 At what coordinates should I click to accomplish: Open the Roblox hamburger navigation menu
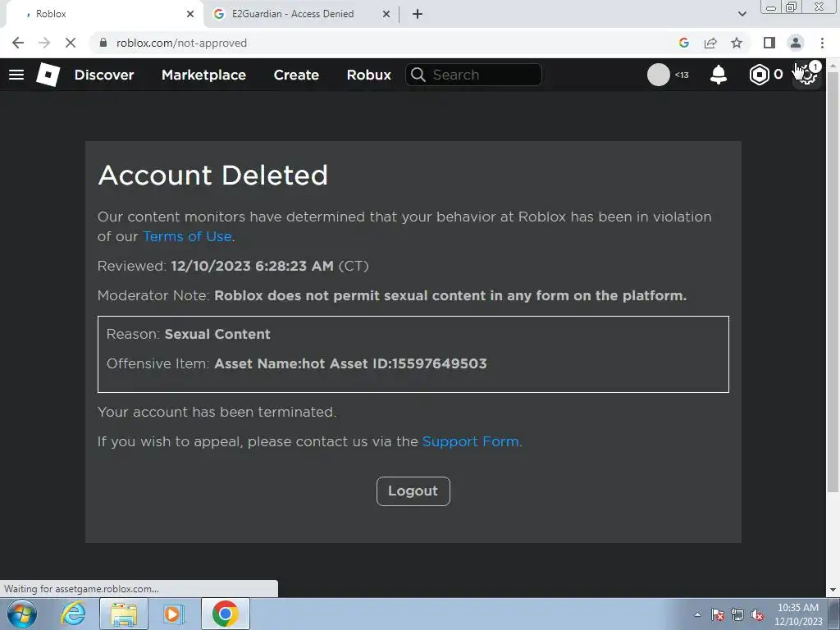click(16, 75)
